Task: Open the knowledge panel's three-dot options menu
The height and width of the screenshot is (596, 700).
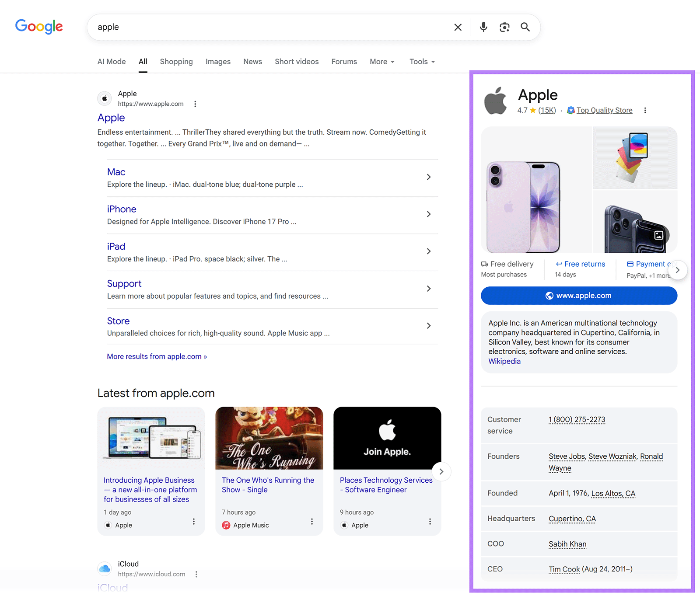Action: point(645,110)
